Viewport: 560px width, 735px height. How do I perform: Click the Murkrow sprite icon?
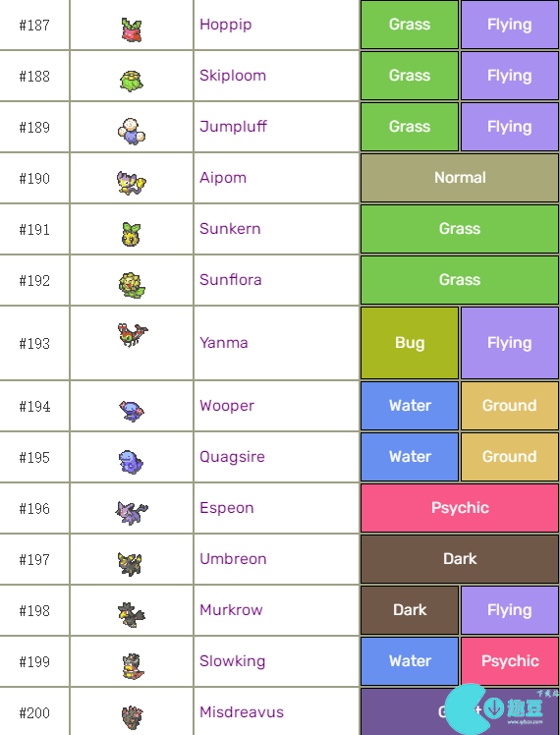point(132,615)
